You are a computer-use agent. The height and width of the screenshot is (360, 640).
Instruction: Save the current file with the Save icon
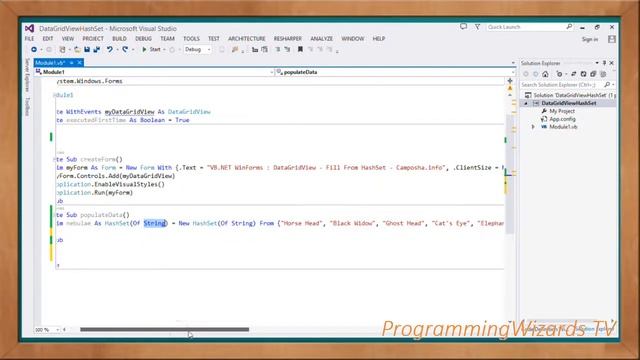coord(87,49)
